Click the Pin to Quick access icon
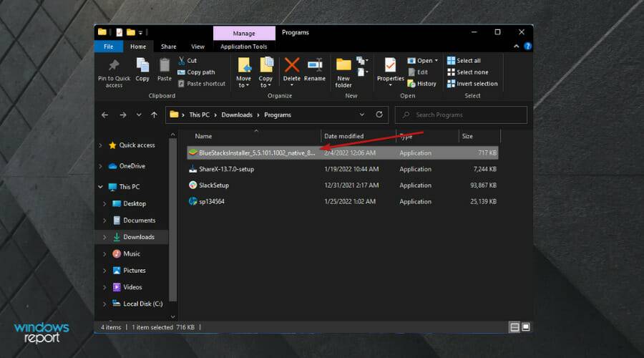The image size is (644, 358). pyautogui.click(x=114, y=66)
